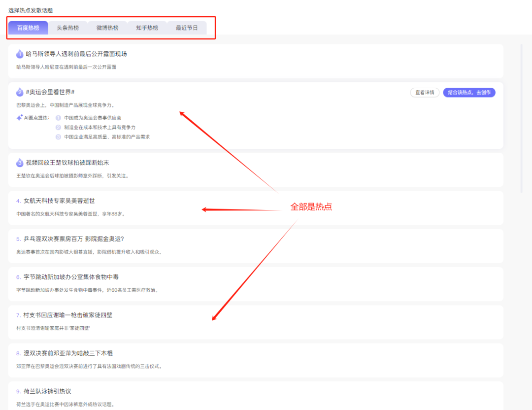Open the 微博热榜 tab
Screen dimensions: 532x410
point(107,28)
